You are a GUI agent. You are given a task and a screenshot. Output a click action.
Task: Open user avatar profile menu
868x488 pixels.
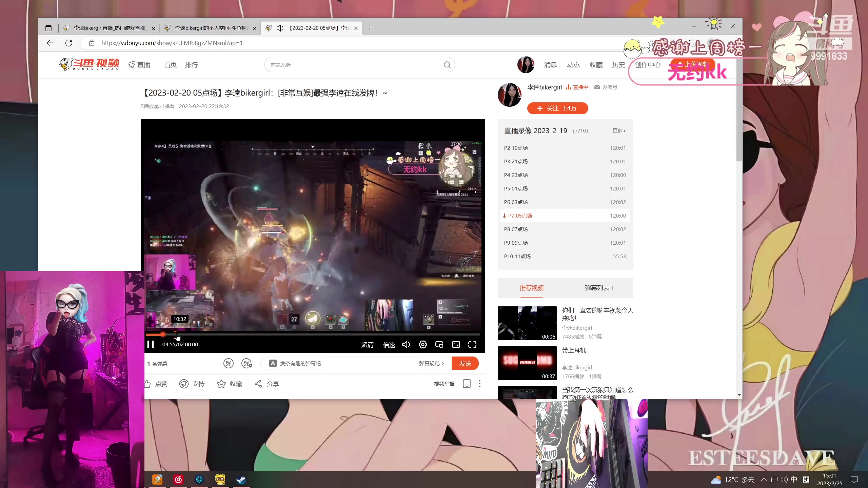pyautogui.click(x=526, y=65)
